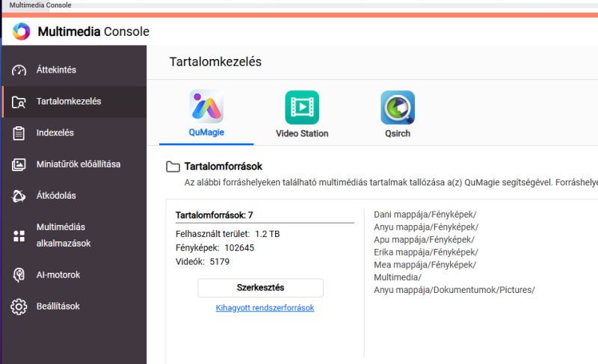Select Tartalomkezelés in the sidebar
The width and height of the screenshot is (598, 364).
[74, 102]
